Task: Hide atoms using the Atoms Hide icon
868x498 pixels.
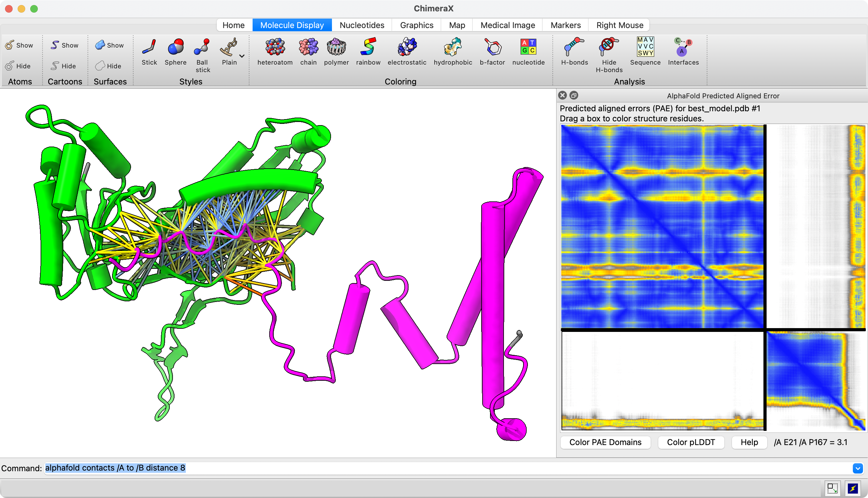Action: click(x=18, y=66)
